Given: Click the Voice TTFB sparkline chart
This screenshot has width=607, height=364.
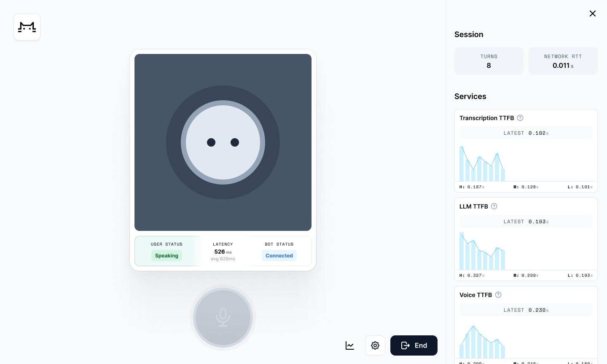Looking at the screenshot, I should 483,341.
